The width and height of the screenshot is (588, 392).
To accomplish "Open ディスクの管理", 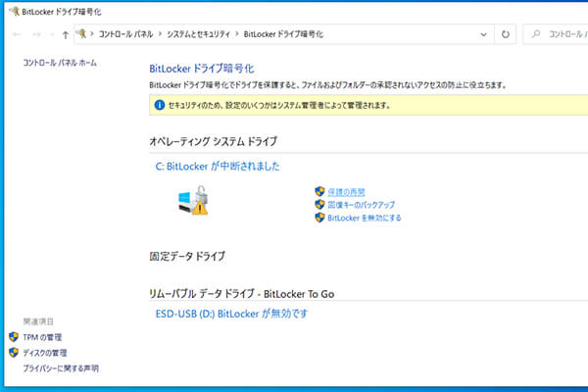I will coord(45,353).
